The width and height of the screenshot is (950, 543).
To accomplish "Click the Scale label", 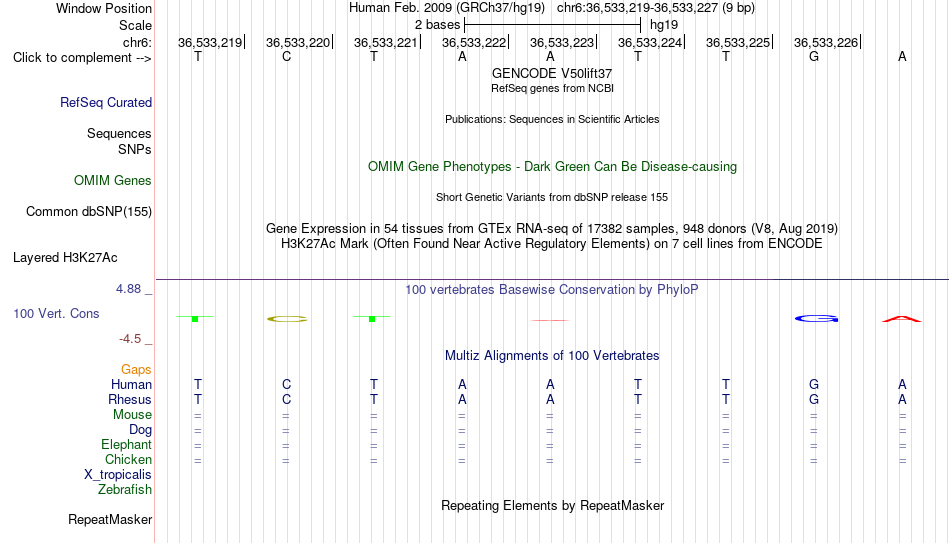I will coord(136,25).
